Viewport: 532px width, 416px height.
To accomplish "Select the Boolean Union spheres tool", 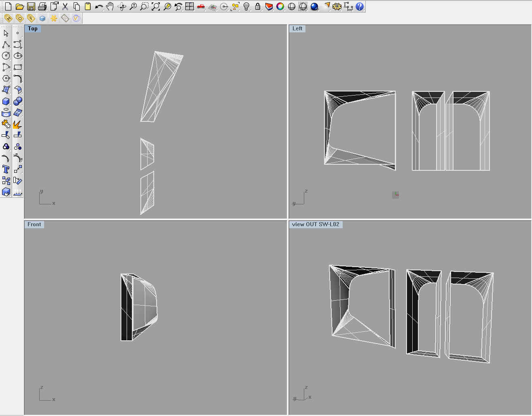I will (x=17, y=101).
